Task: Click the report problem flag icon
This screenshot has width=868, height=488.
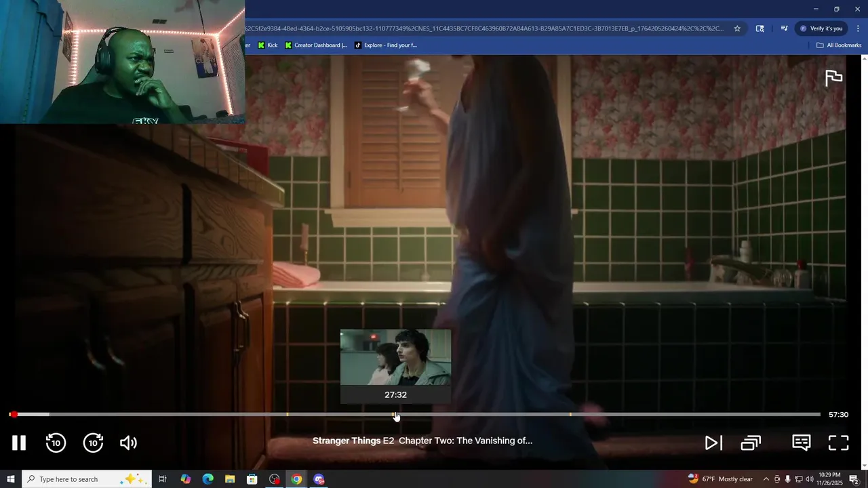Action: (x=833, y=78)
